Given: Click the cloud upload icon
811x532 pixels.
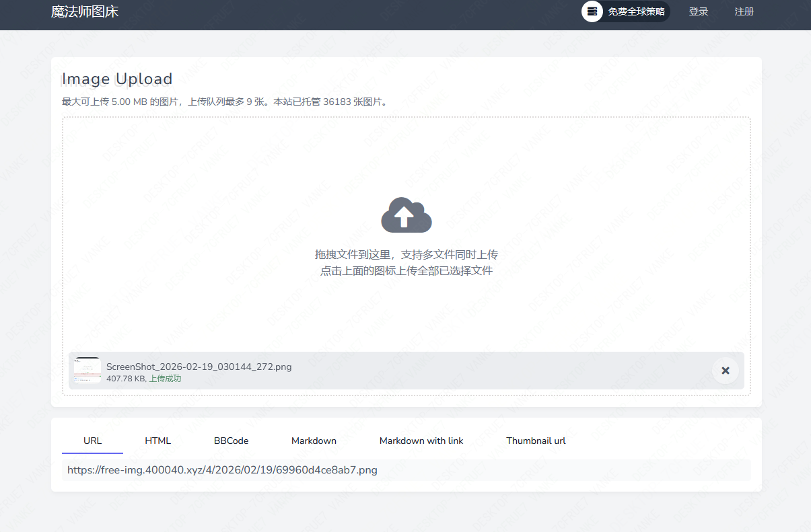Looking at the screenshot, I should pos(406,216).
